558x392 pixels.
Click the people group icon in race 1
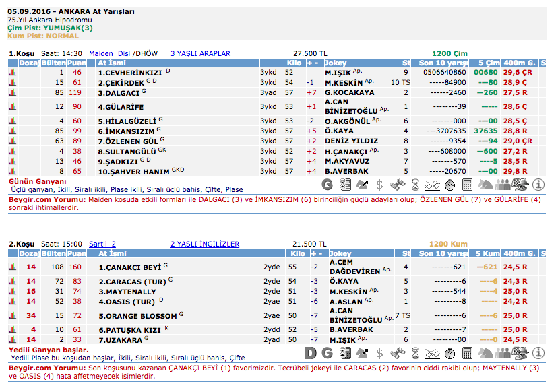coord(503,184)
